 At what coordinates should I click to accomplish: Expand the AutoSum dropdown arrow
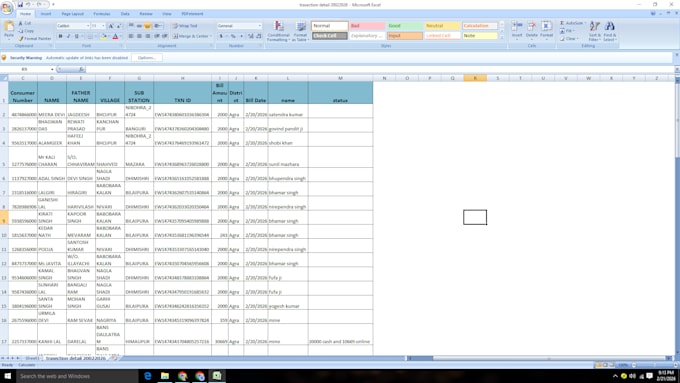click(x=585, y=23)
